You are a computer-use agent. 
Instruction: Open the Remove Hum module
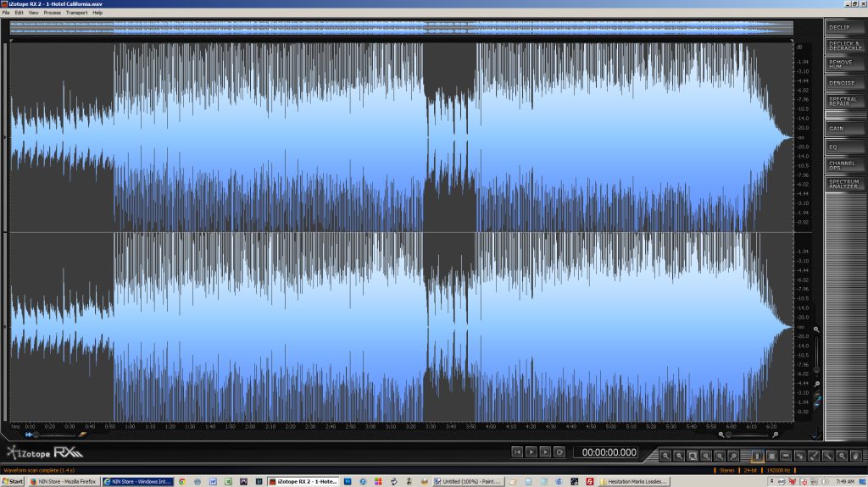click(x=845, y=64)
